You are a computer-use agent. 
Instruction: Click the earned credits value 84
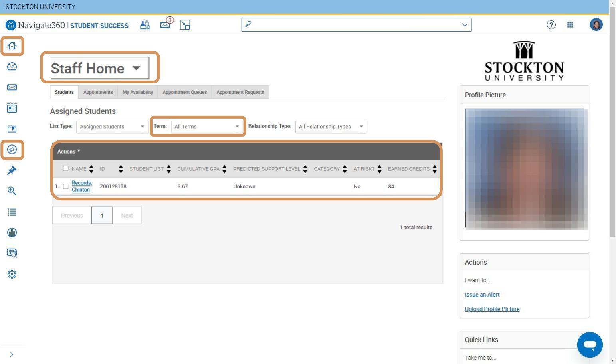pos(391,186)
